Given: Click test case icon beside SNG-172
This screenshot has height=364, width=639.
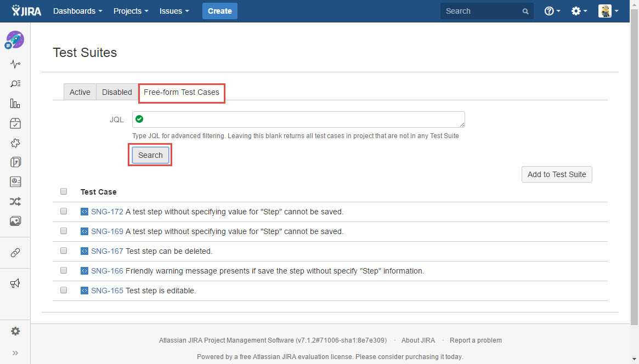Looking at the screenshot, I should (x=84, y=212).
